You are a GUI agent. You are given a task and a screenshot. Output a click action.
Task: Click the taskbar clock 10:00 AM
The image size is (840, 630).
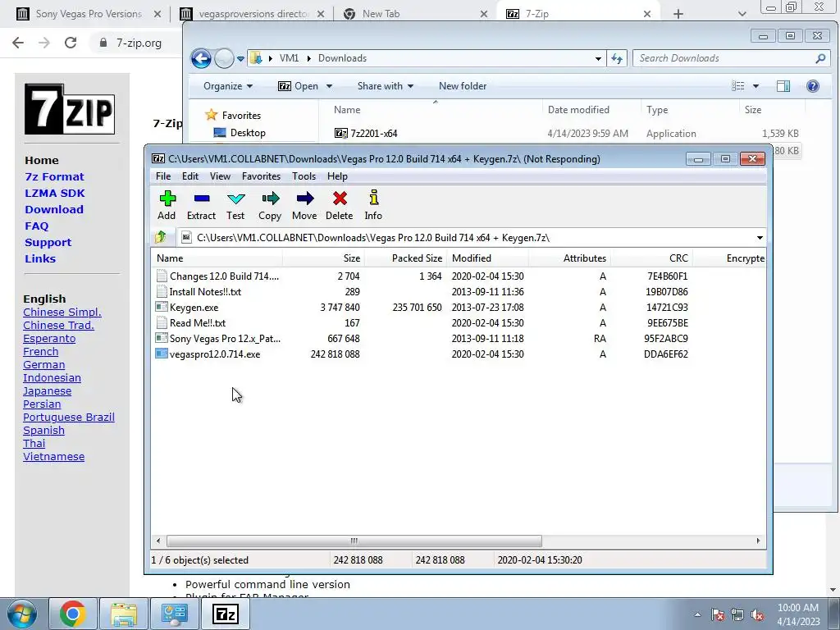click(x=797, y=608)
